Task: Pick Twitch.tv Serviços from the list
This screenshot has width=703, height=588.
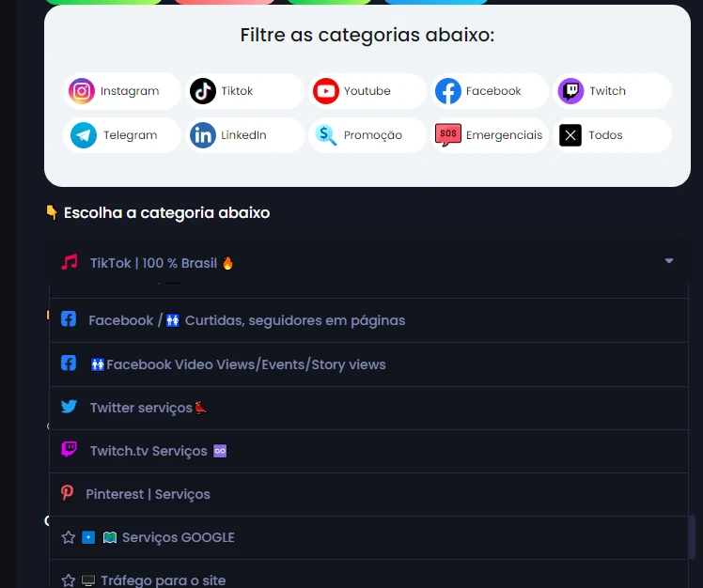Action: point(368,451)
